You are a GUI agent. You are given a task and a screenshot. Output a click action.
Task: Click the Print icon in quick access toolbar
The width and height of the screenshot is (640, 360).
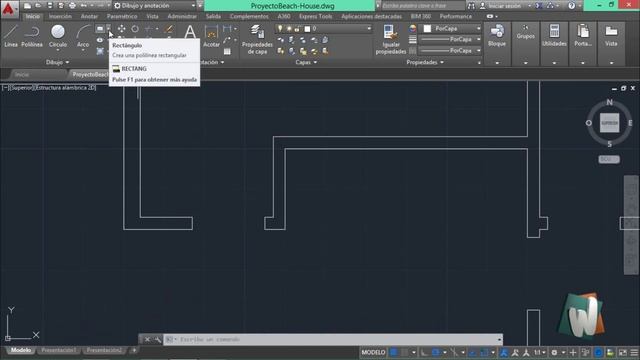72,6
